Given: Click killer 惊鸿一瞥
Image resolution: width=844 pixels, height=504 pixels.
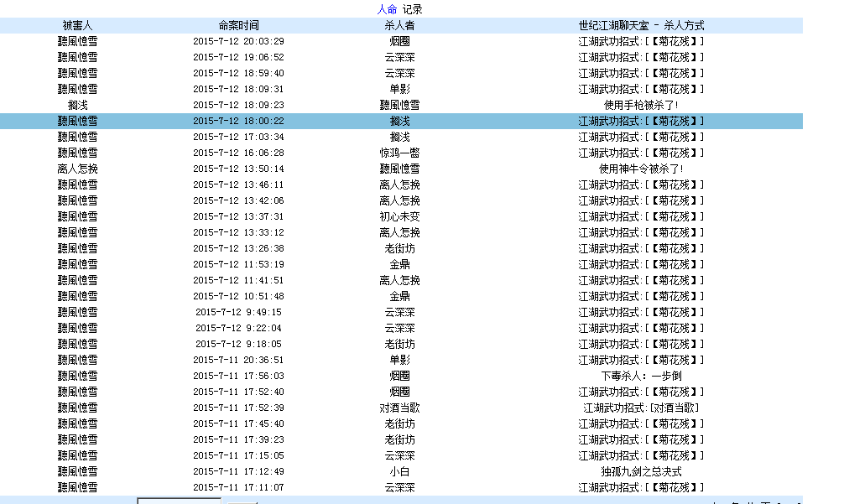Looking at the screenshot, I should coord(399,153).
